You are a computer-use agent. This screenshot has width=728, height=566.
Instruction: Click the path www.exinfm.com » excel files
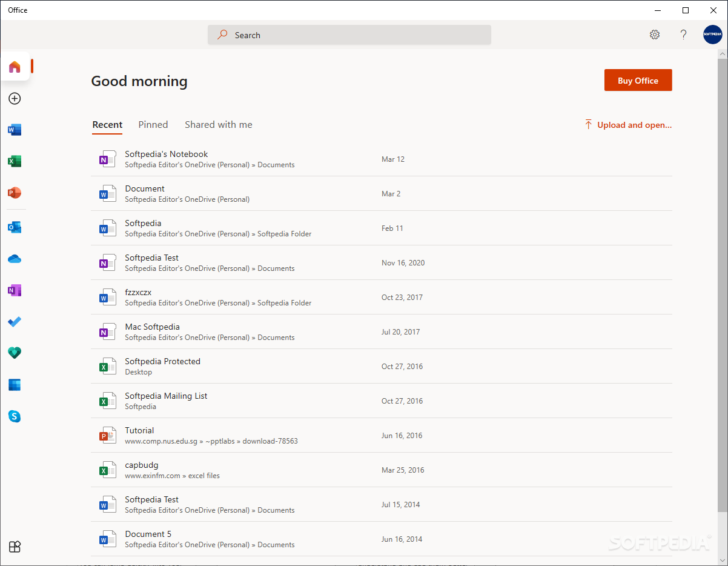[x=173, y=476]
